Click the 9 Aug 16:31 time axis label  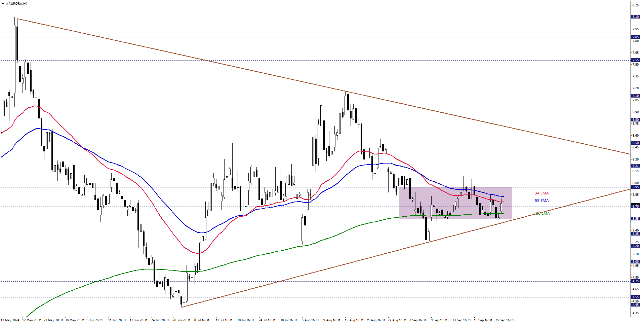tap(332, 320)
